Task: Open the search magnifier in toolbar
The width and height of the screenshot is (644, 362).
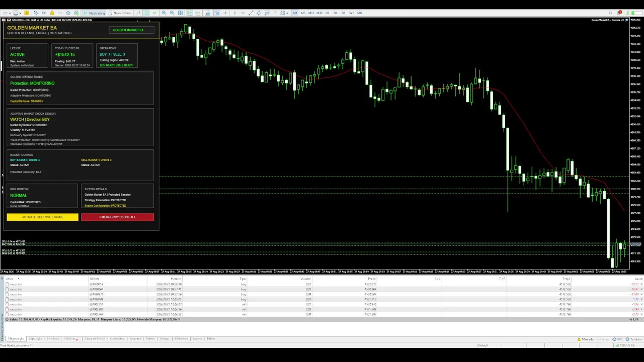Action: (x=611, y=13)
